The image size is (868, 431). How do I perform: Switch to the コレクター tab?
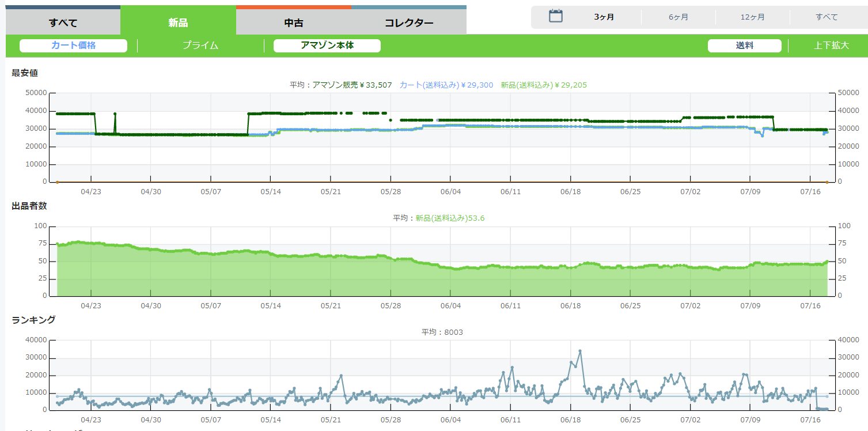[x=409, y=23]
